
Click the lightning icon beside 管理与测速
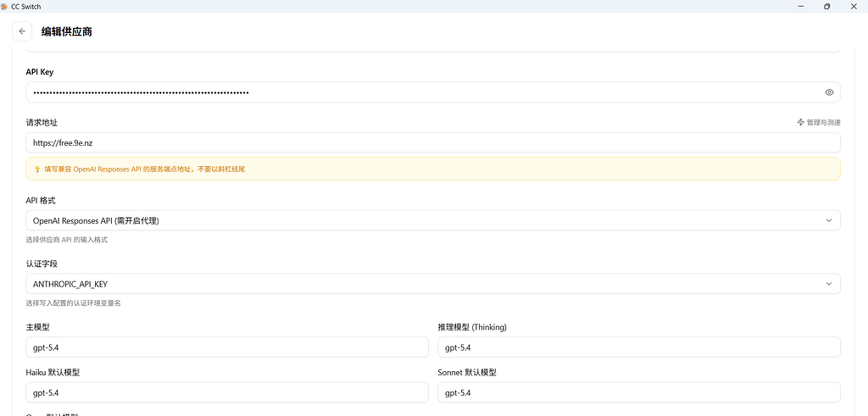(800, 122)
